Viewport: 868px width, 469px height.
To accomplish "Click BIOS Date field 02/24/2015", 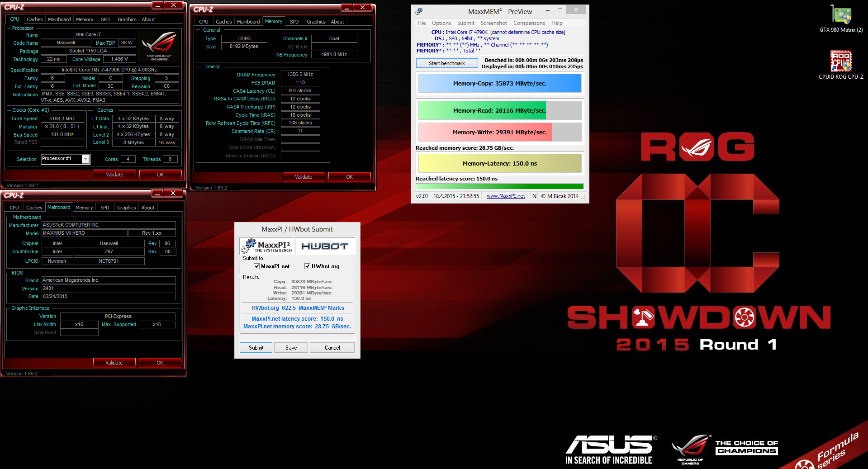I will (109, 297).
